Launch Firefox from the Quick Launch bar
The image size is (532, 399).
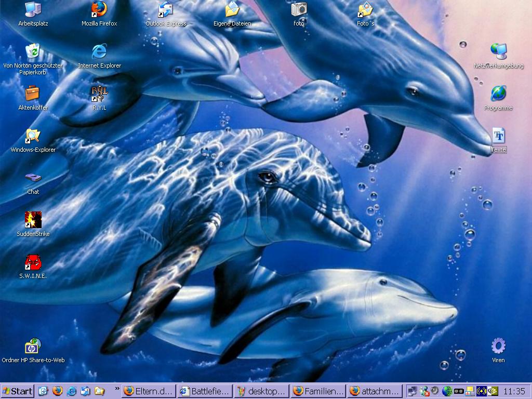point(57,391)
